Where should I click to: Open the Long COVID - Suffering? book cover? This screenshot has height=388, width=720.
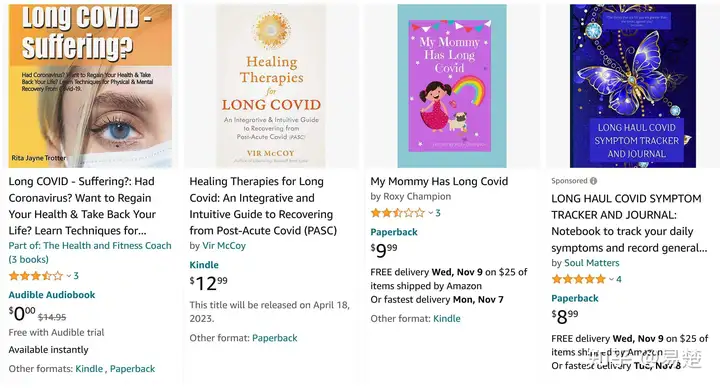[x=90, y=85]
